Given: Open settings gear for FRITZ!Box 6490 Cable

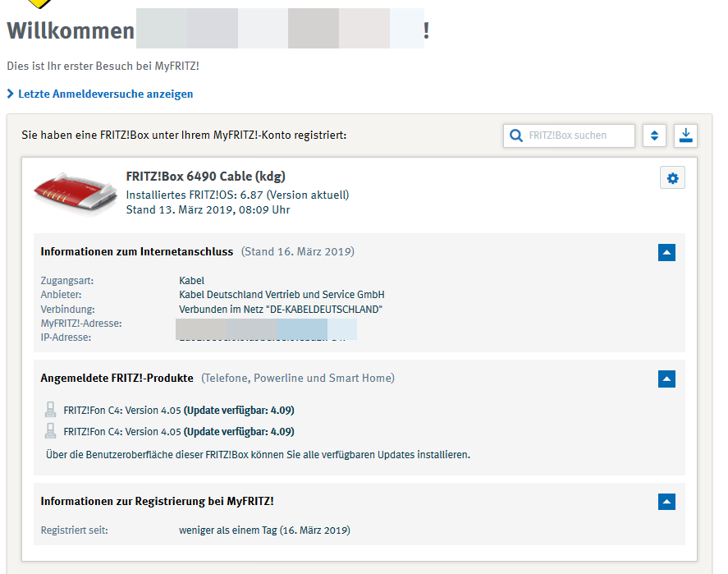Looking at the screenshot, I should pos(673,178).
